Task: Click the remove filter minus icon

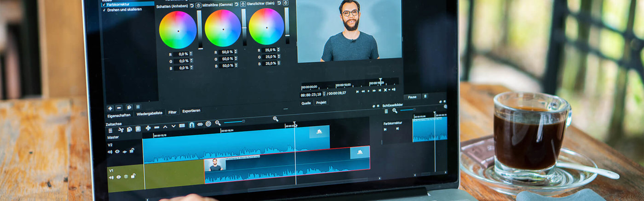Action: coord(119,108)
